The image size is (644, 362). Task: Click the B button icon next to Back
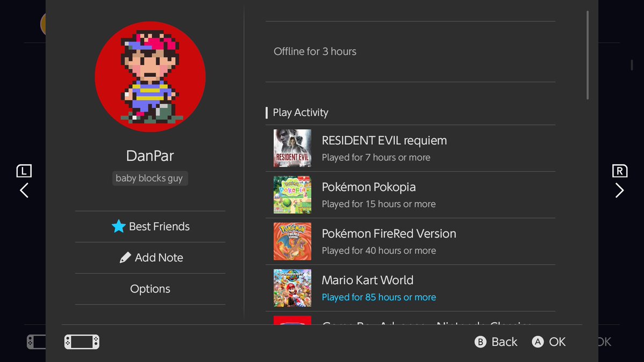[480, 342]
